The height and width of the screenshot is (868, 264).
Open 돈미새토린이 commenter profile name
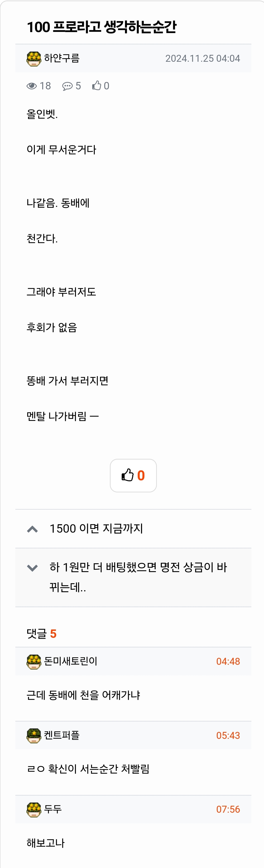71,662
